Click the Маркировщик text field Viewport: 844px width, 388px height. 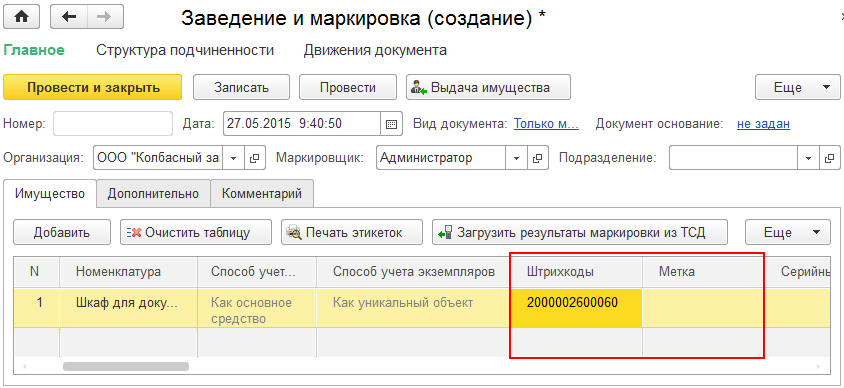click(x=441, y=158)
